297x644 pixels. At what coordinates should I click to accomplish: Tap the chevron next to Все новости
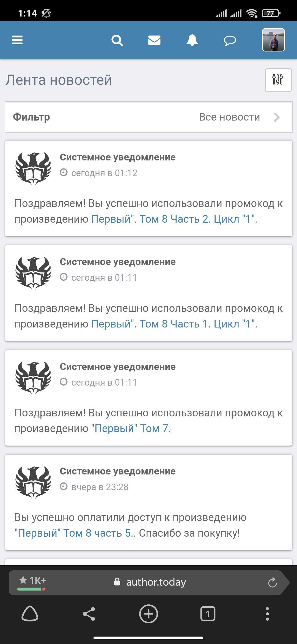point(277,117)
